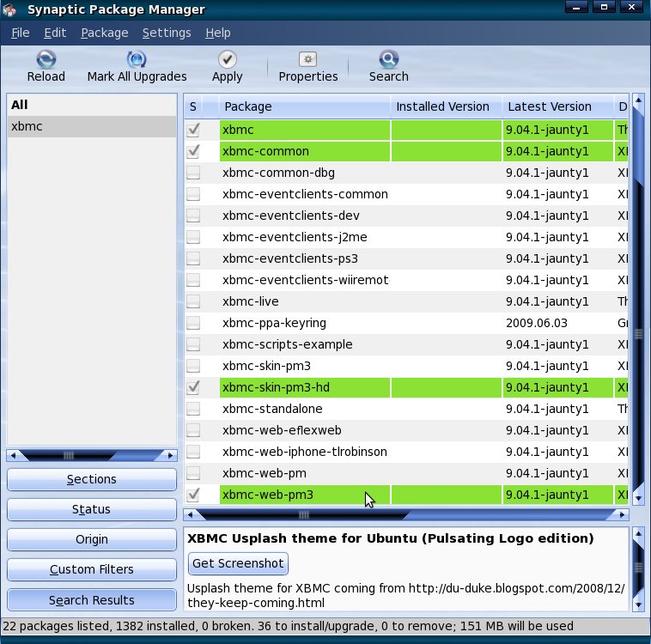Image resolution: width=651 pixels, height=644 pixels.
Task: Select xbmc-eventclients-ps3 package row
Action: (406, 258)
